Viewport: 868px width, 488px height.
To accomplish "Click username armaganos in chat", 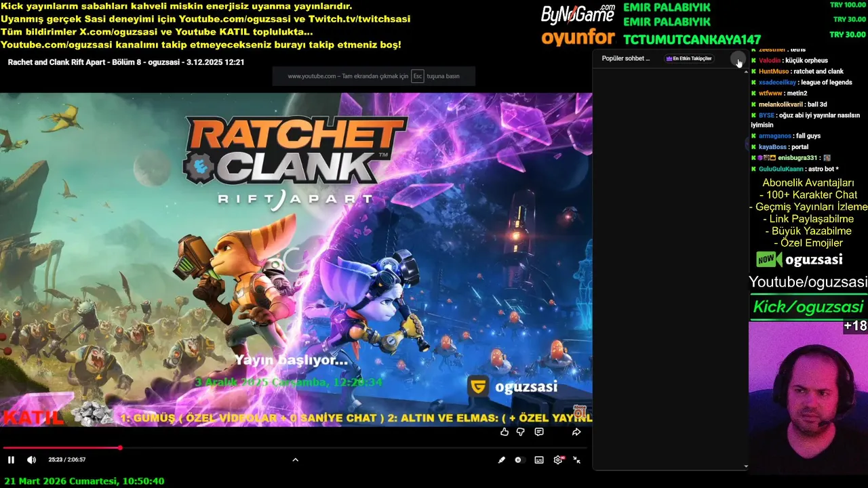I will [775, 136].
